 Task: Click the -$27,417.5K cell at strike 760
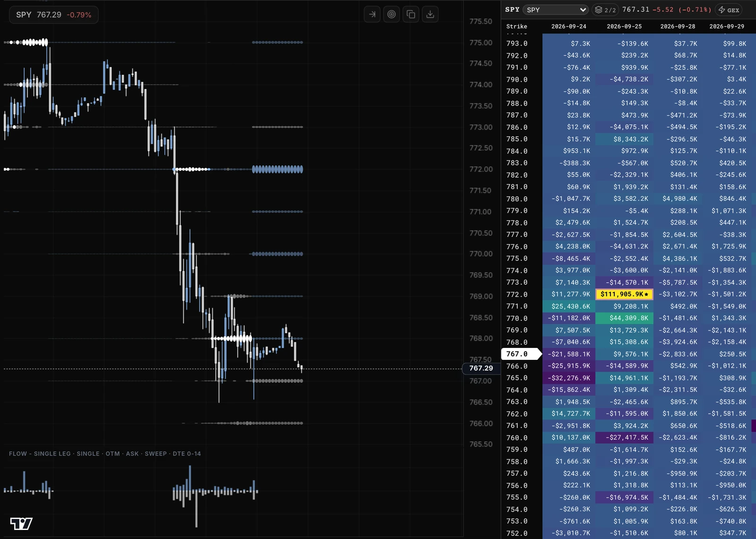(624, 438)
